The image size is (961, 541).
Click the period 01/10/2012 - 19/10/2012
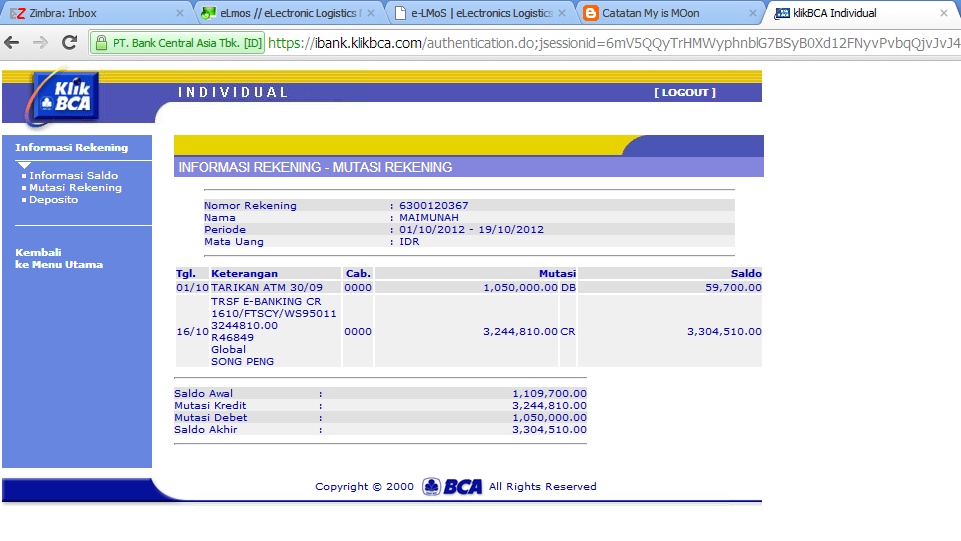click(471, 230)
